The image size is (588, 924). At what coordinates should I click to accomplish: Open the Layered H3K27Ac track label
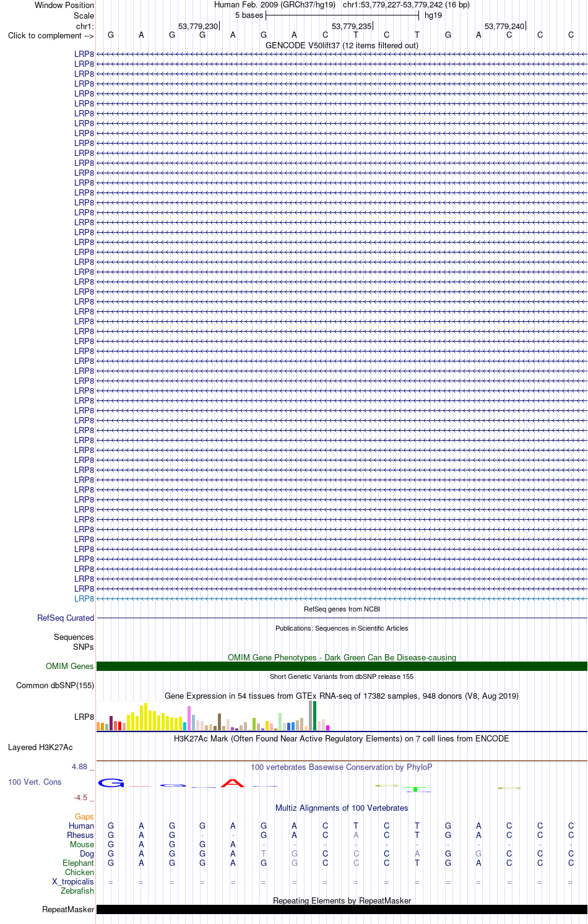pos(40,747)
